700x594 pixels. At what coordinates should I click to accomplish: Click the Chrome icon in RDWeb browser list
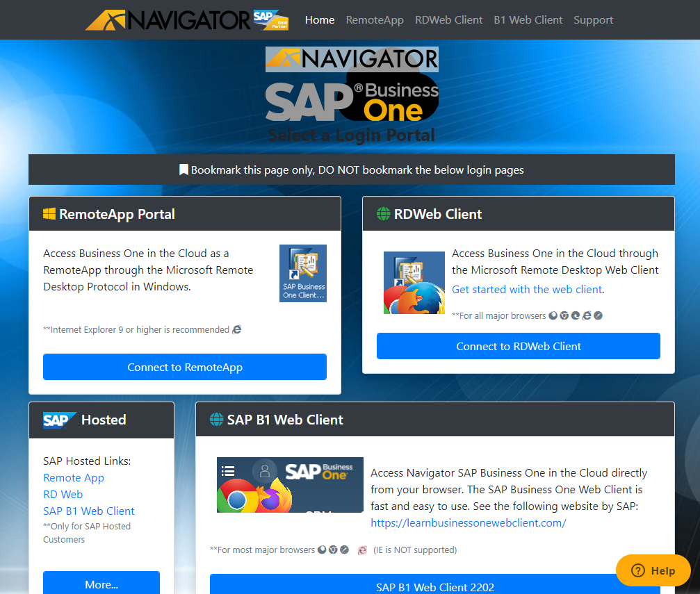[x=564, y=315]
